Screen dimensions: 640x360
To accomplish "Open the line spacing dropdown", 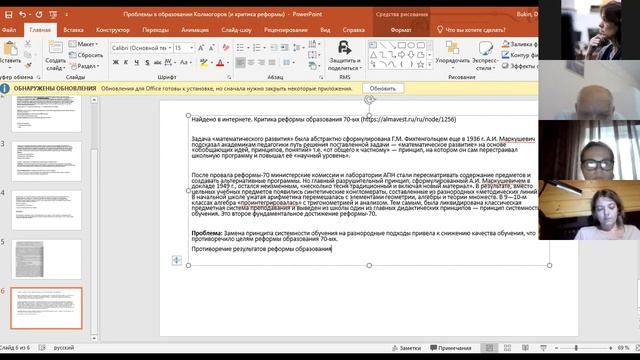I will click(298, 48).
